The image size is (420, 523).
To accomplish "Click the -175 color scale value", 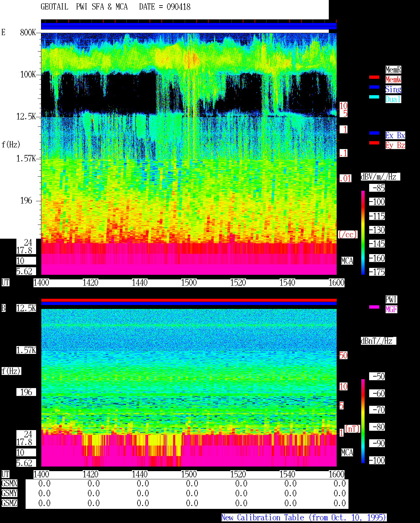I will click(377, 272).
